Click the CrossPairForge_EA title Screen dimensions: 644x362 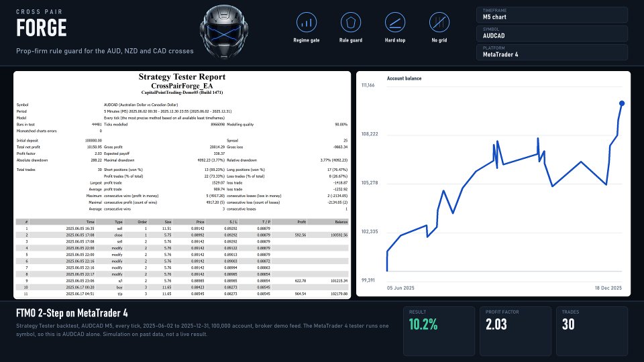point(182,86)
